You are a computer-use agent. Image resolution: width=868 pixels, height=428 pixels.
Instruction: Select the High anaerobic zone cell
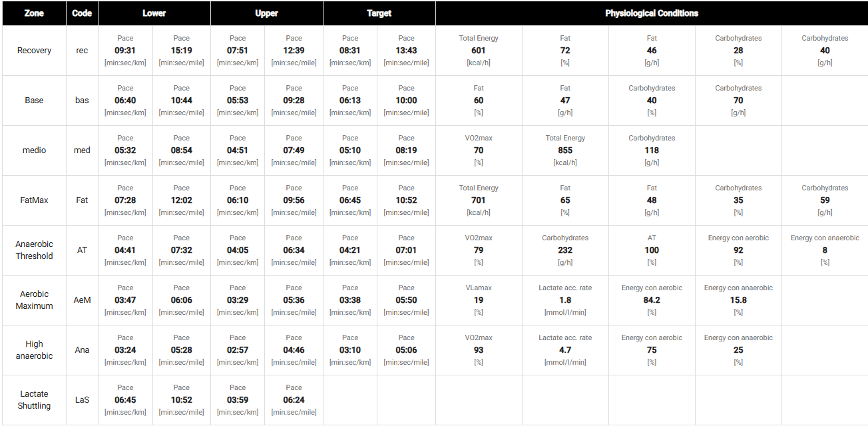click(x=34, y=350)
